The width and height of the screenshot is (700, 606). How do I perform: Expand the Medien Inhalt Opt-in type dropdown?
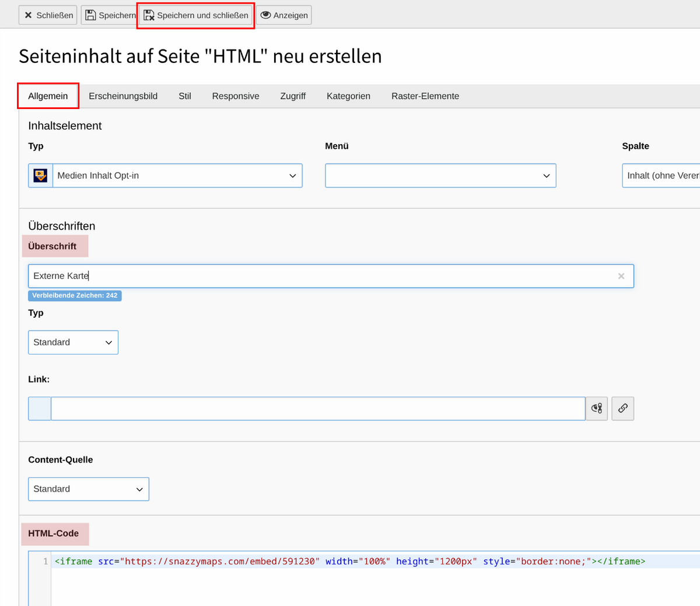177,176
